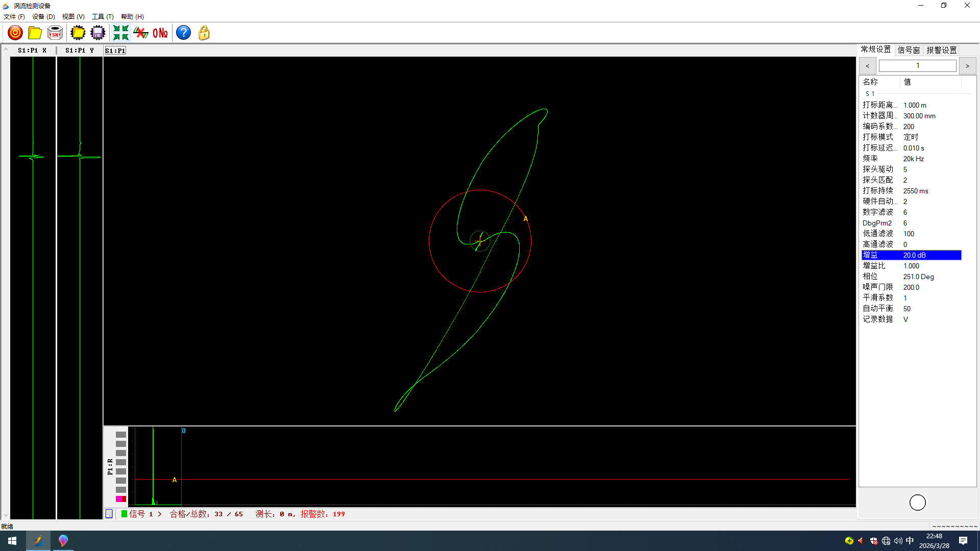Select the 打标距离 1.000 m row
This screenshot has height=551, width=980.
[x=912, y=105]
